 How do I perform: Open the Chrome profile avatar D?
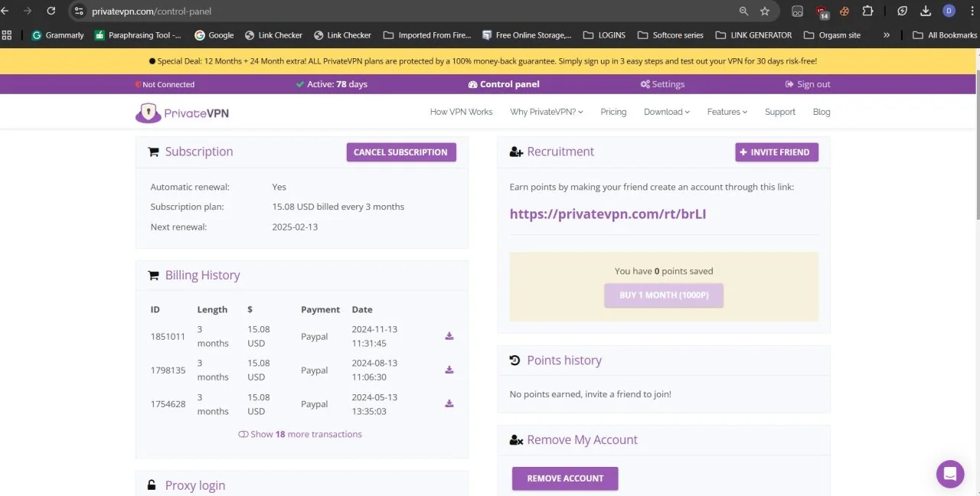click(949, 11)
